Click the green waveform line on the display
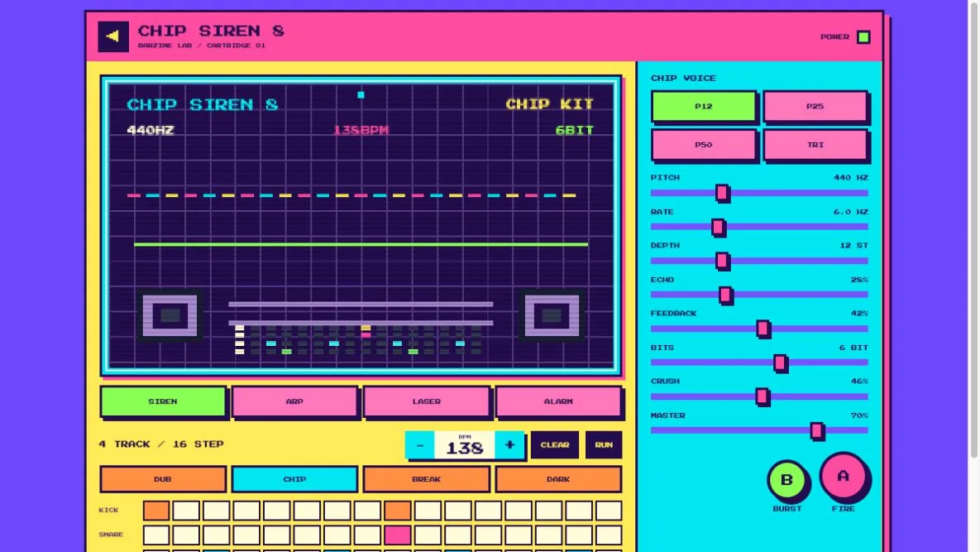The width and height of the screenshot is (980, 552). coord(361,244)
